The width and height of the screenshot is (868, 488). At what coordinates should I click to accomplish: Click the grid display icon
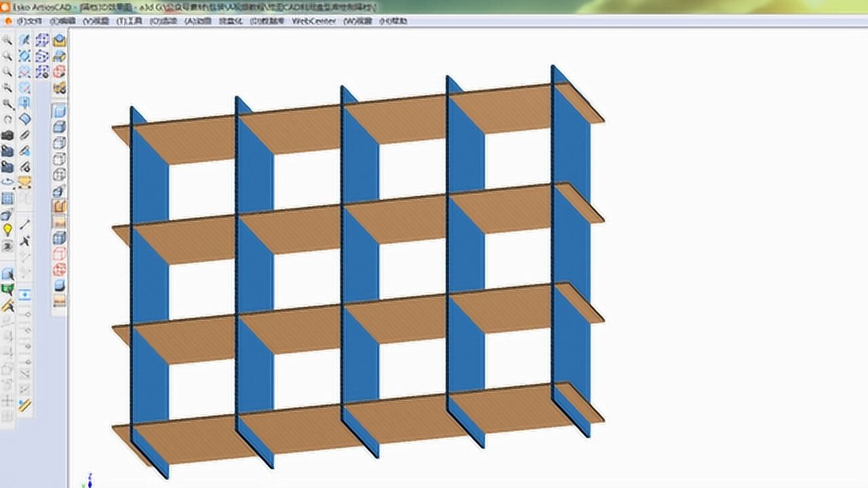point(8,197)
